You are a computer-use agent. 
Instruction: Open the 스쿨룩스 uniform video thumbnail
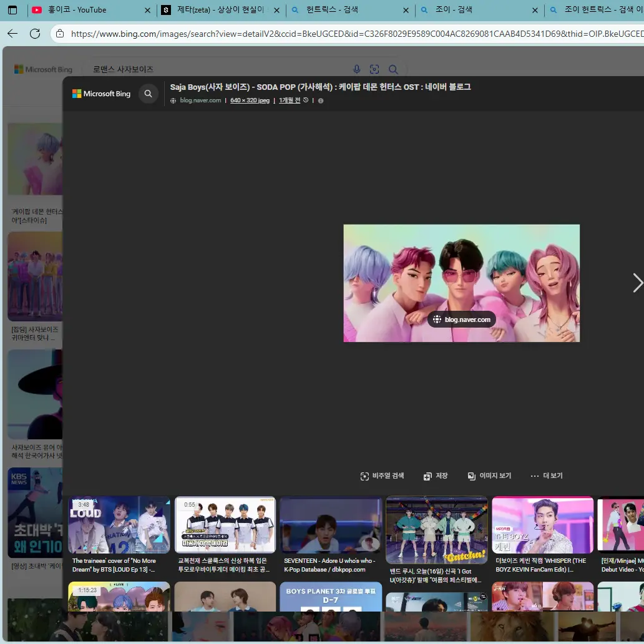[x=225, y=525]
